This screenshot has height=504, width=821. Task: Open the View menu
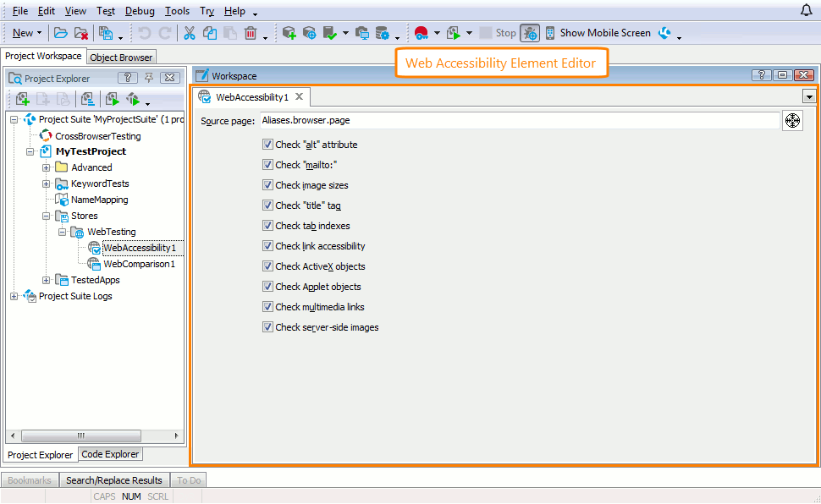tap(75, 11)
